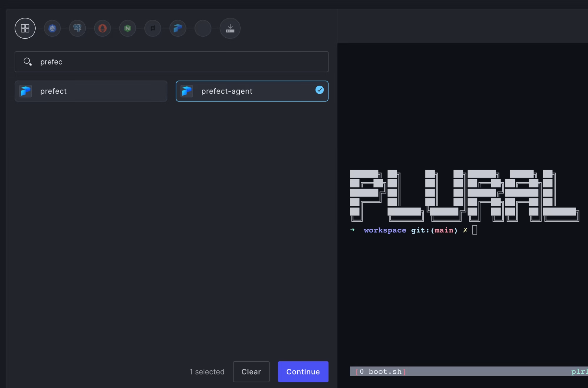This screenshot has height=388, width=588.
Task: Click the prefect-agent card logo icon
Action: coord(187,91)
